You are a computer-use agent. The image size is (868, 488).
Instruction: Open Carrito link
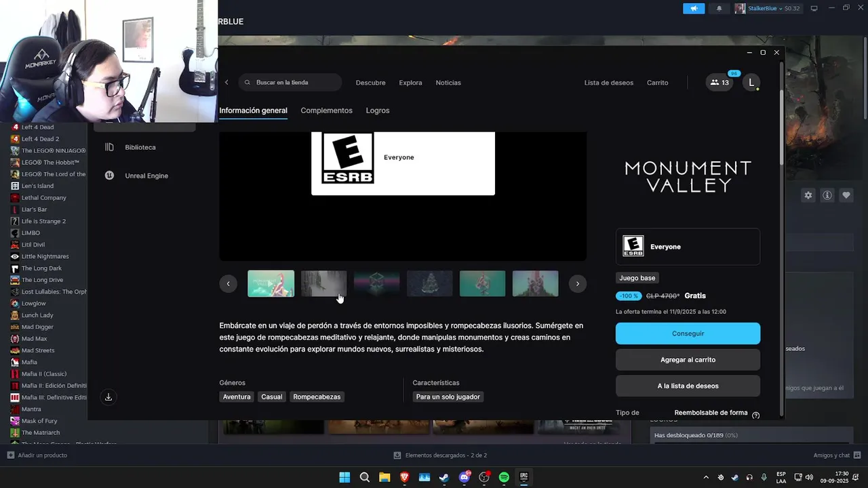pos(657,83)
